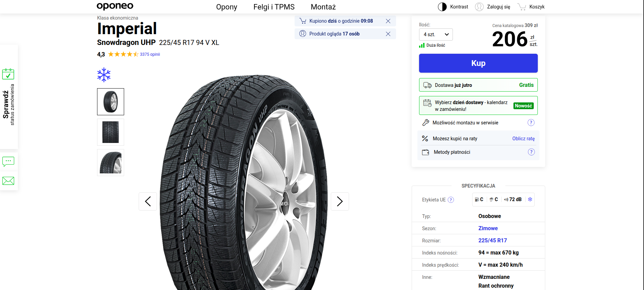Click the wrench montaż icon
This screenshot has width=644, height=290.
426,123
